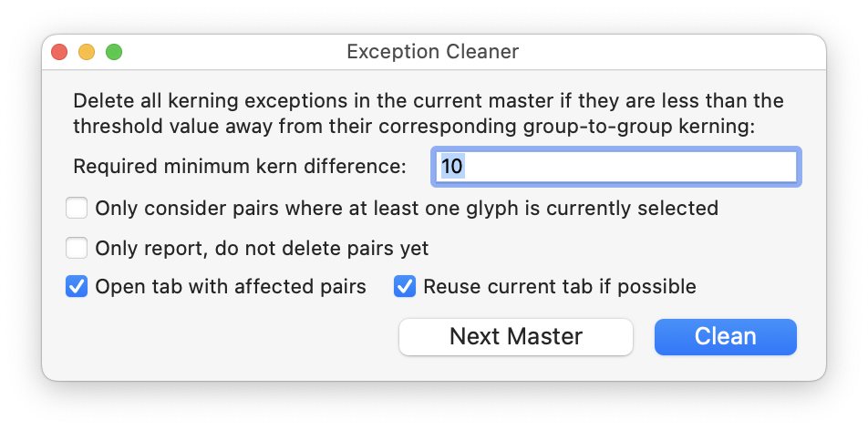Close the Exception Cleaner window

[x=59, y=52]
